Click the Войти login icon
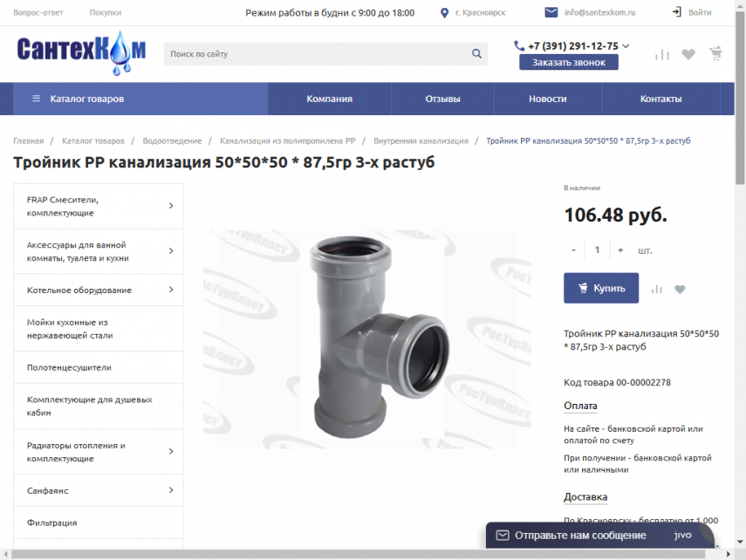Screen dimensions: 746x560 click(x=677, y=12)
